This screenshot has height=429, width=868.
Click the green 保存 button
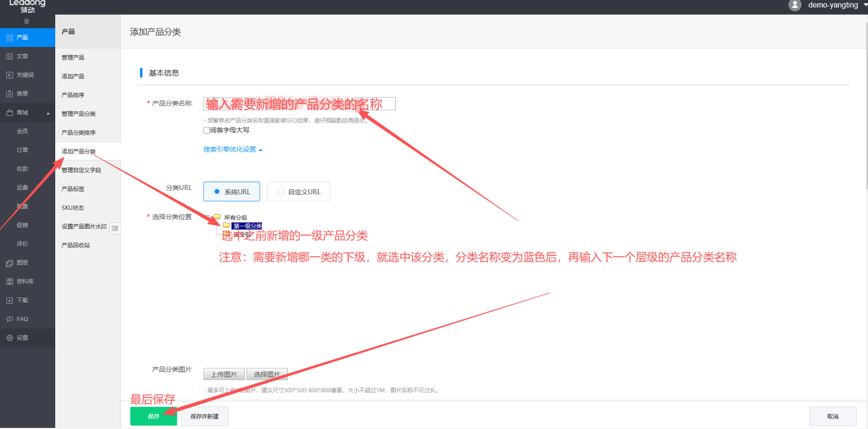point(154,416)
